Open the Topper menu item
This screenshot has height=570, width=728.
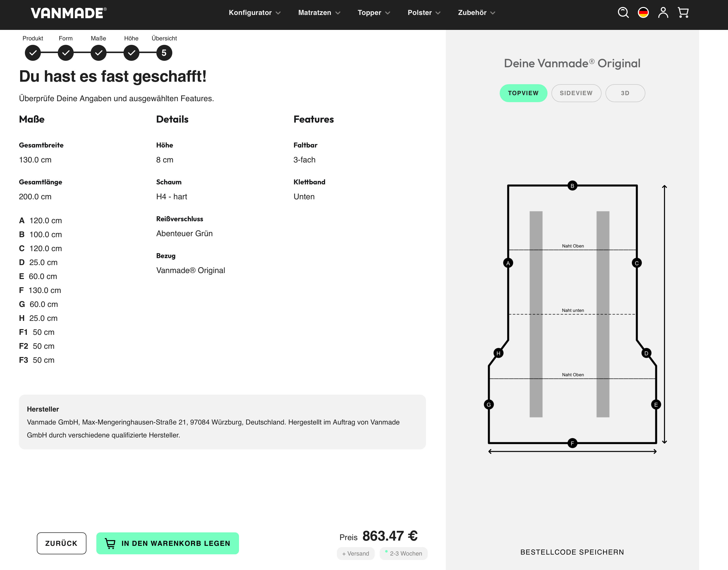coord(373,13)
